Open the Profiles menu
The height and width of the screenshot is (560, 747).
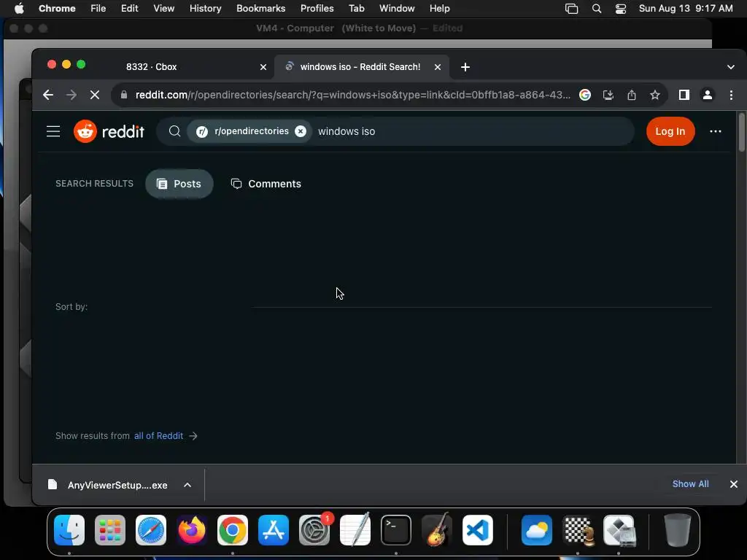click(x=317, y=8)
